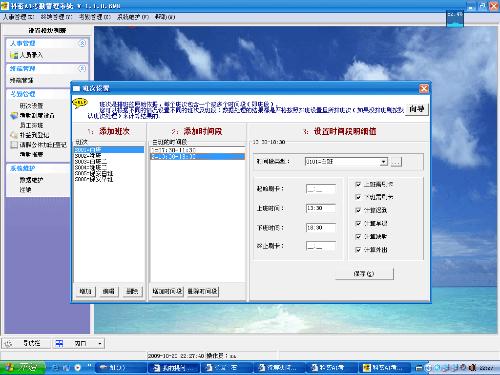Click the small window icon in the 班次设置 dialog title bar
This screenshot has height=375, width=500.
click(76, 88)
